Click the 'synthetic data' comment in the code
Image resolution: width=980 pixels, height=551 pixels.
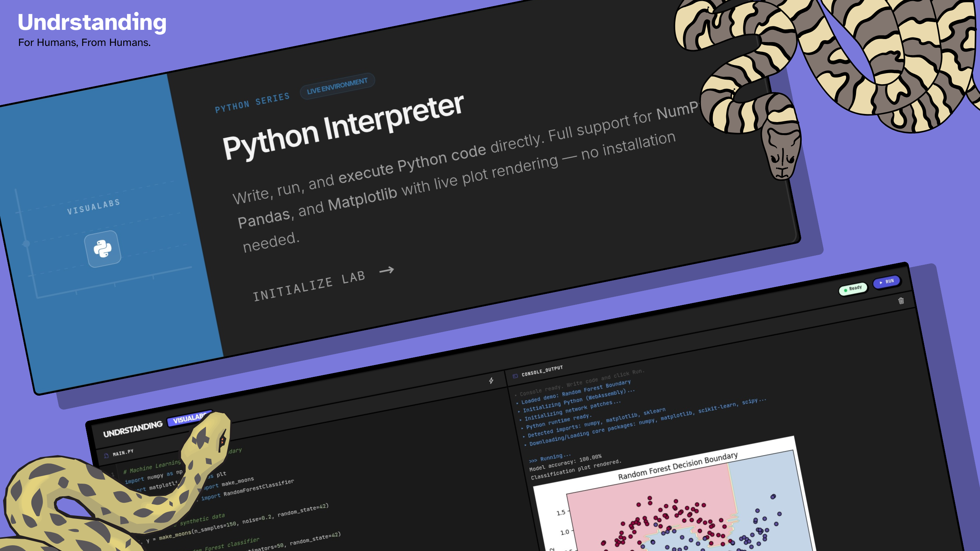pyautogui.click(x=202, y=519)
